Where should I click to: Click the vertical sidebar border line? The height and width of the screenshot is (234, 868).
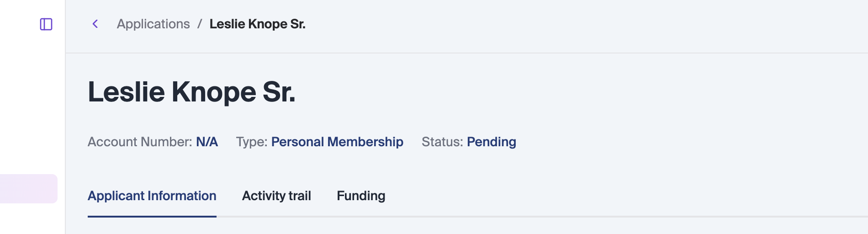point(65,114)
